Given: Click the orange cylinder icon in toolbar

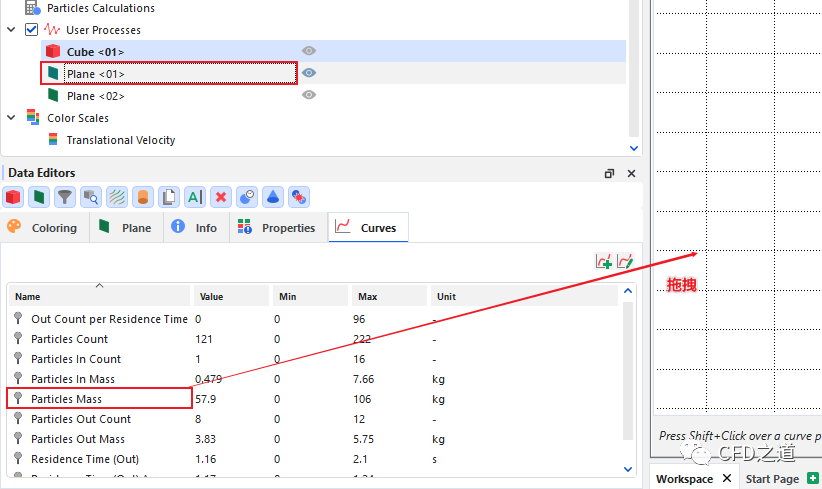Looking at the screenshot, I should pos(143,197).
